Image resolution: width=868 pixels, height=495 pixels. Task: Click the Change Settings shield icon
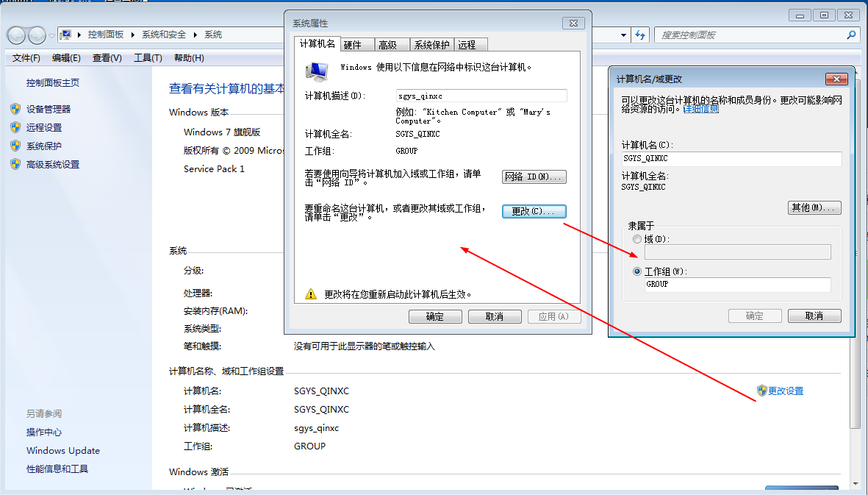pos(762,391)
